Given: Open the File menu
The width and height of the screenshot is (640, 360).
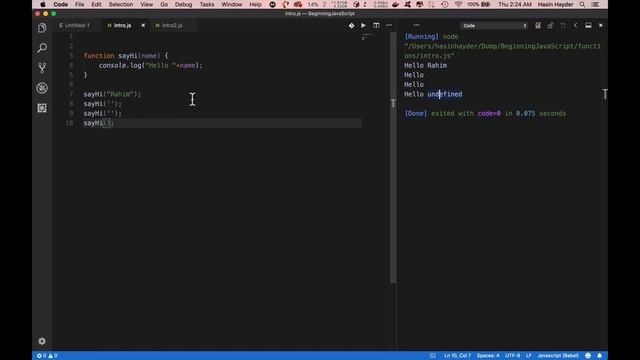Looking at the screenshot, I should click(80, 4).
